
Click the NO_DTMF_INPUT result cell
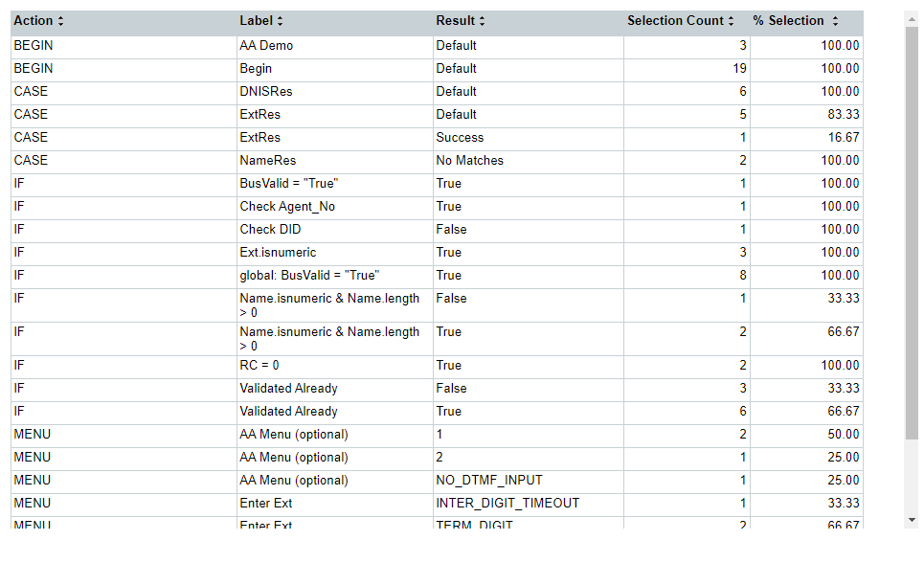click(528, 481)
